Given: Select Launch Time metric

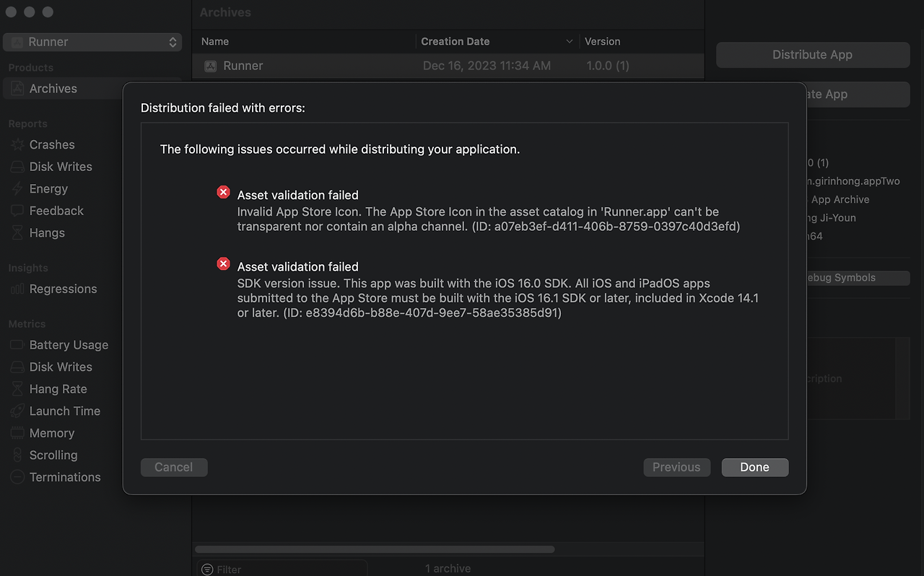Looking at the screenshot, I should pos(65,411).
